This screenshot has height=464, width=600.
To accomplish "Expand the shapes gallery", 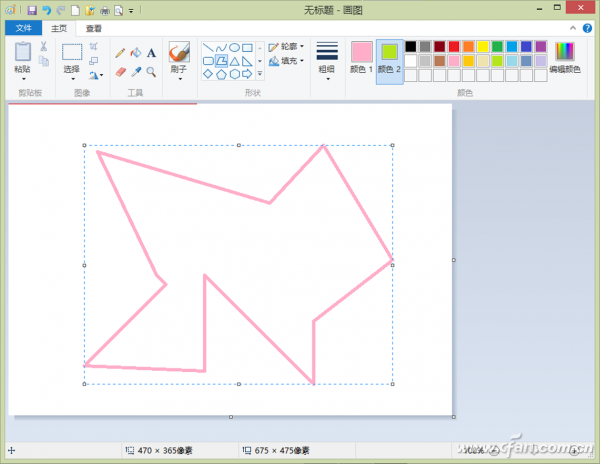I will click(260, 73).
